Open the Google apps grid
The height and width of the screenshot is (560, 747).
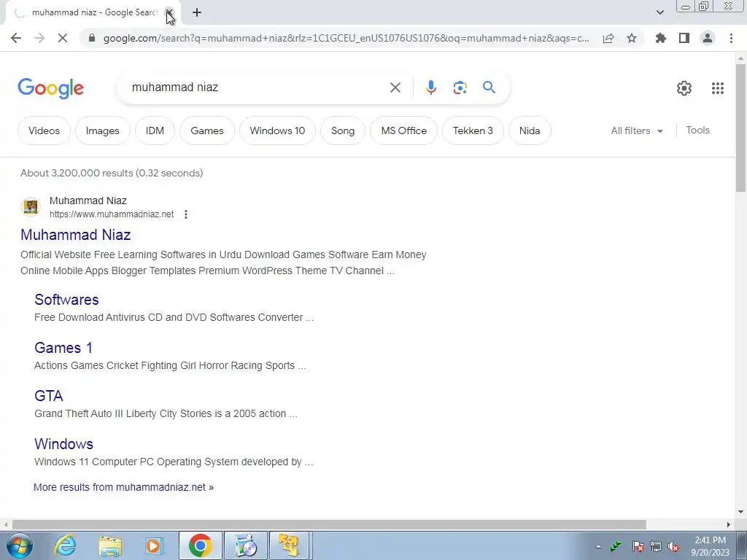point(718,88)
